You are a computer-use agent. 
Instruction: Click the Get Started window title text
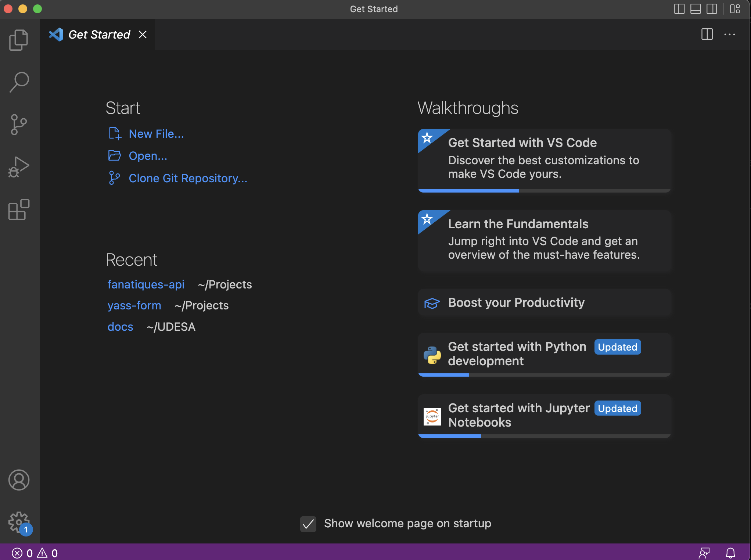pos(374,9)
